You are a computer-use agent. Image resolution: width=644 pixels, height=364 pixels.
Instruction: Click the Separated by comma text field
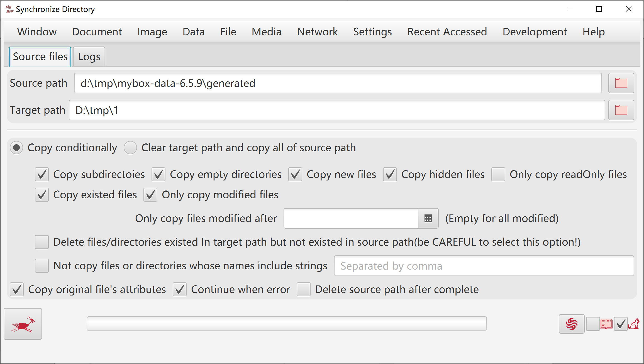[x=484, y=266]
